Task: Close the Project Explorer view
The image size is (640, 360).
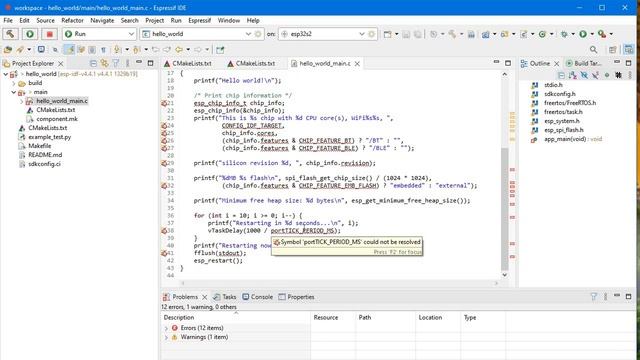Action: [x=60, y=63]
